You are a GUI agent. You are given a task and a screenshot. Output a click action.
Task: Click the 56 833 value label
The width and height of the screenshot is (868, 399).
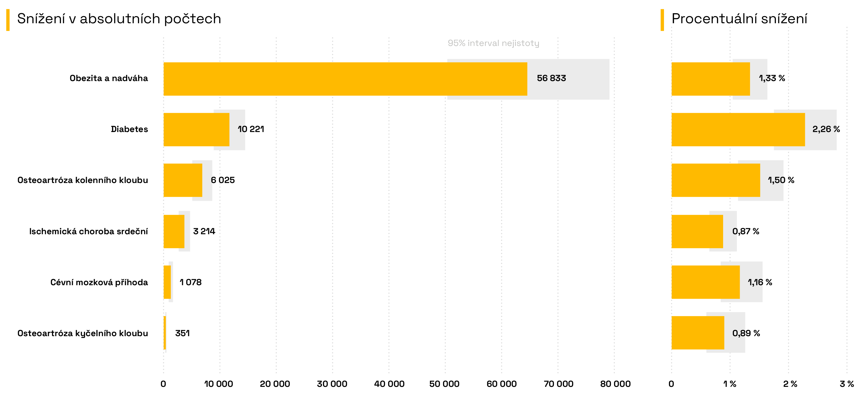coord(551,78)
